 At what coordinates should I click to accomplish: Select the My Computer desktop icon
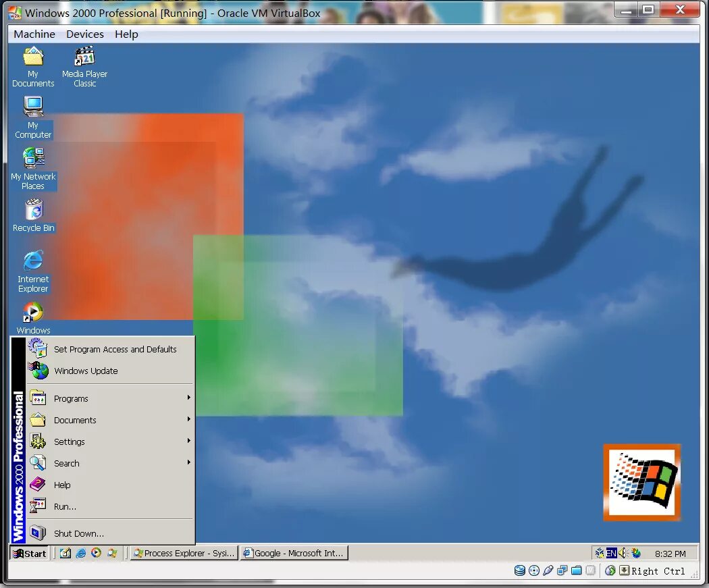click(33, 118)
